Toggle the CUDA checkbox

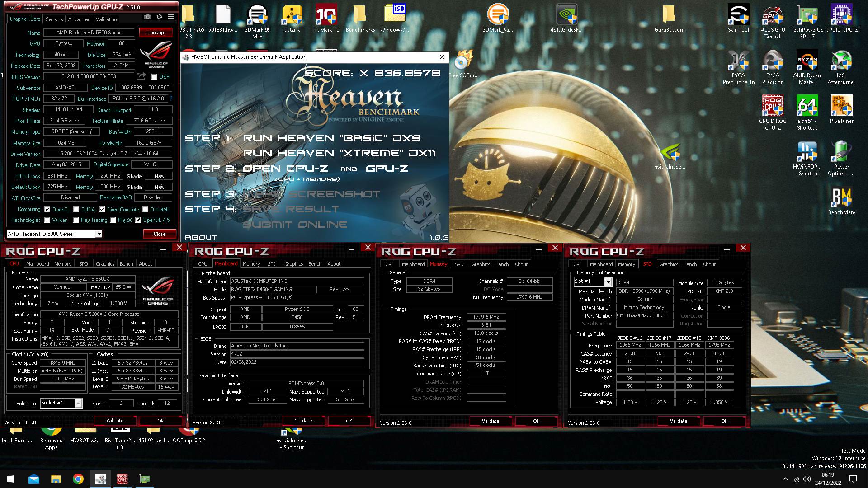[76, 210]
